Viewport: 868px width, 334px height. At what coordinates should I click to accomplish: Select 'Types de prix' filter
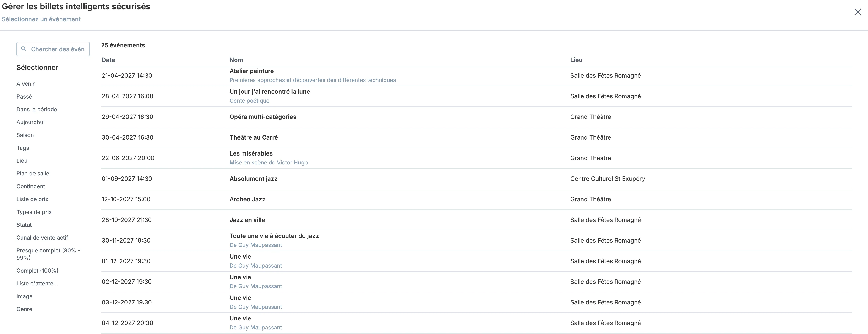click(34, 212)
